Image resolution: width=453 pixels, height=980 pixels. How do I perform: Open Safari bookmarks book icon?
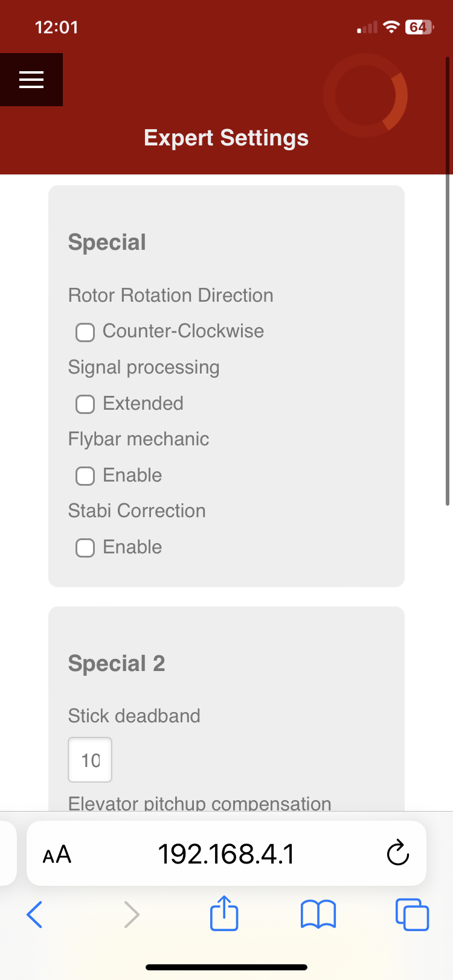pyautogui.click(x=318, y=914)
